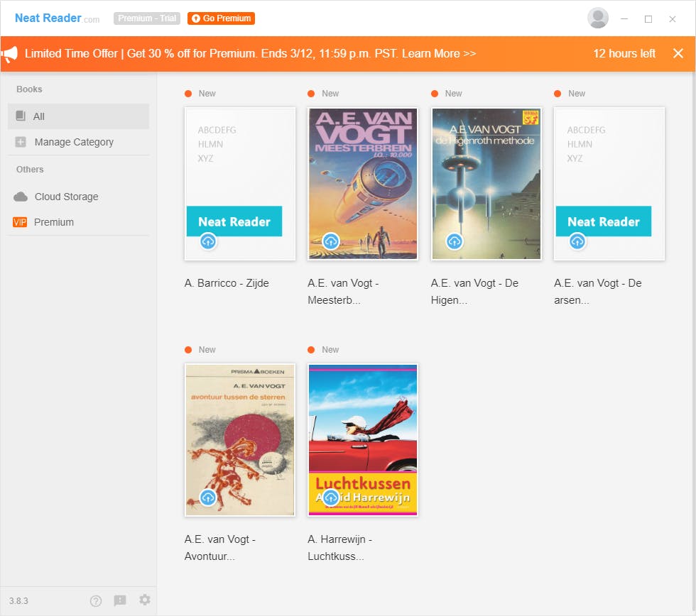Screen dimensions: 696x616
Task: Click the user profile avatar icon
Action: tap(598, 18)
